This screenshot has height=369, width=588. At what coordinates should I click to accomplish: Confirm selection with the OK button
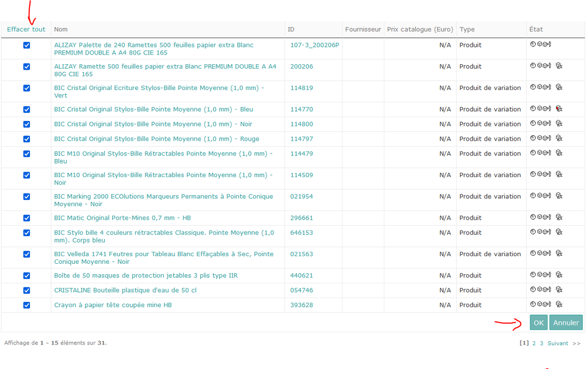point(538,323)
